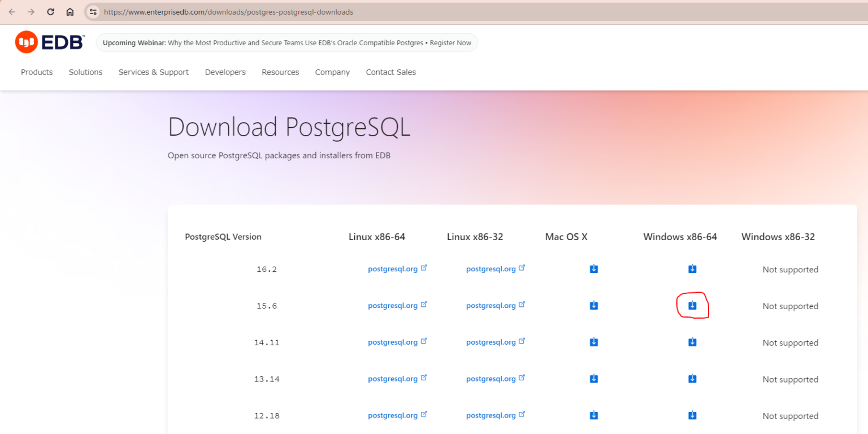Reload the page with the refresh icon
This screenshot has width=868, height=434.
click(x=50, y=11)
